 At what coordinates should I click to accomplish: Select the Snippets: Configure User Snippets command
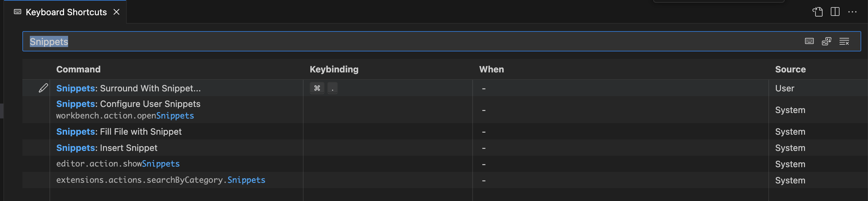pos(128,104)
